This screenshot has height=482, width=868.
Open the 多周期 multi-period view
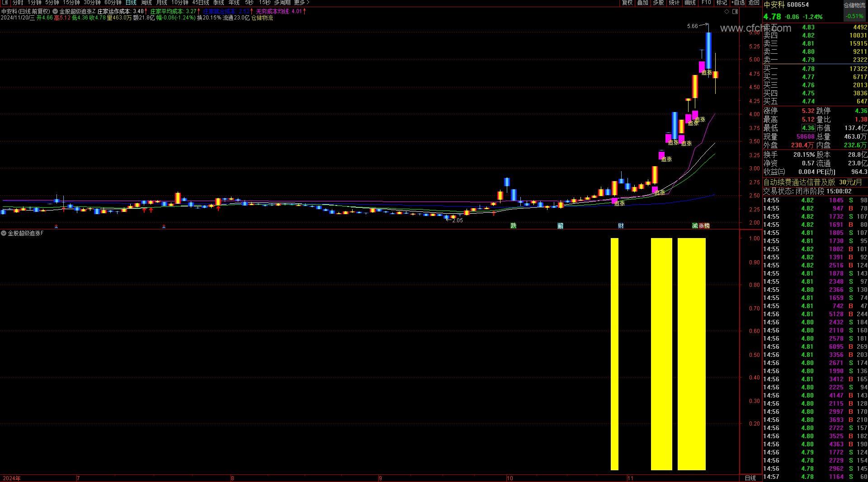(x=282, y=3)
